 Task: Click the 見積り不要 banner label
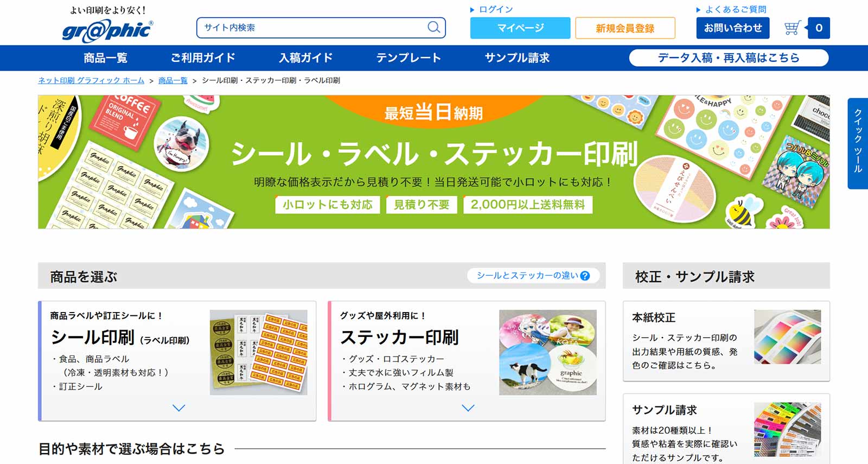tap(422, 205)
